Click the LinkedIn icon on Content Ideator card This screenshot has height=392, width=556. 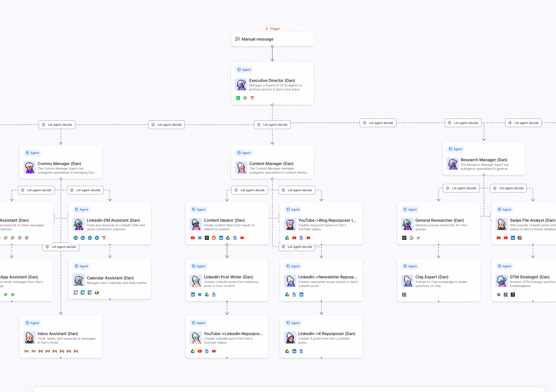[221, 238]
